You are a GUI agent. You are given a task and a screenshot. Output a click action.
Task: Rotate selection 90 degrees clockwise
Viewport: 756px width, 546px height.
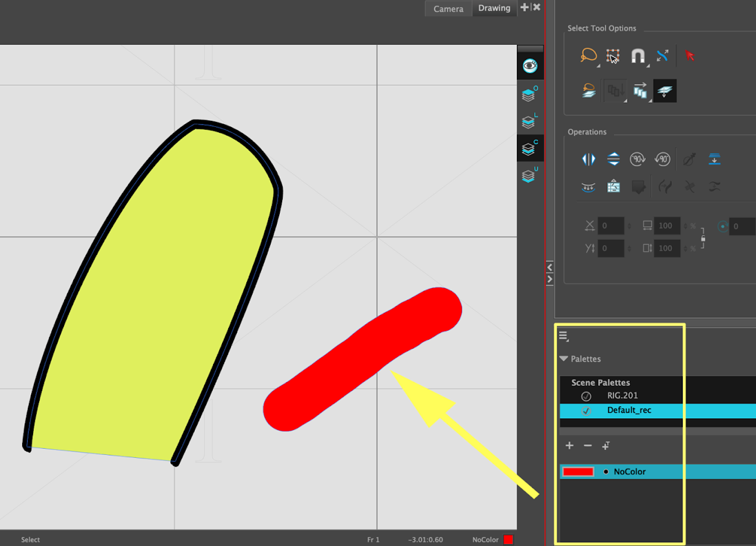tap(637, 159)
